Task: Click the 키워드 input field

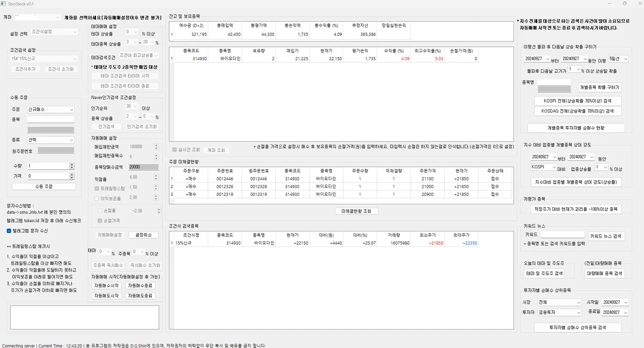Action: tap(562, 234)
